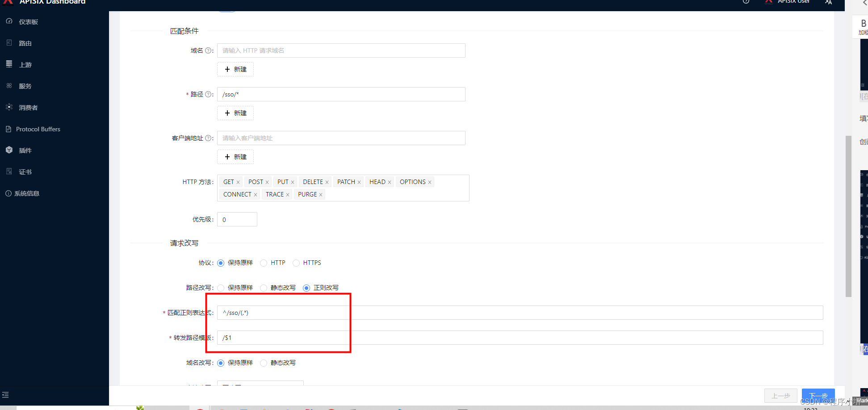Click the certificate icon beside 证书
Screen dimensions: 868x410
(x=9, y=172)
